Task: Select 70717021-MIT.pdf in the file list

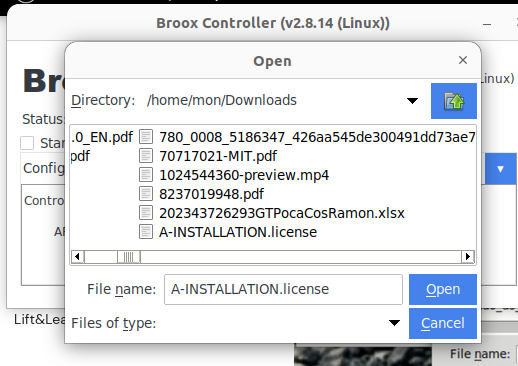Action: coord(218,156)
